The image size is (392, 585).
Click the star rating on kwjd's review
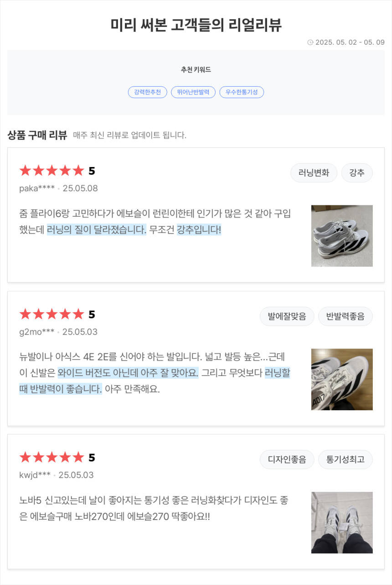tap(52, 458)
